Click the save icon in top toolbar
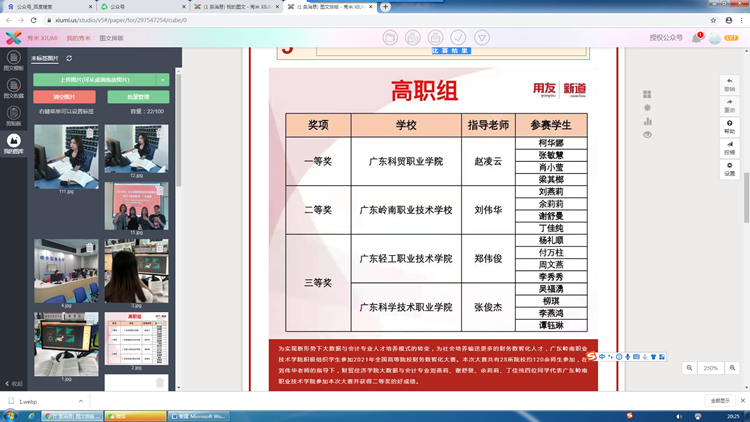Image resolution: width=750 pixels, height=422 pixels. (435, 37)
